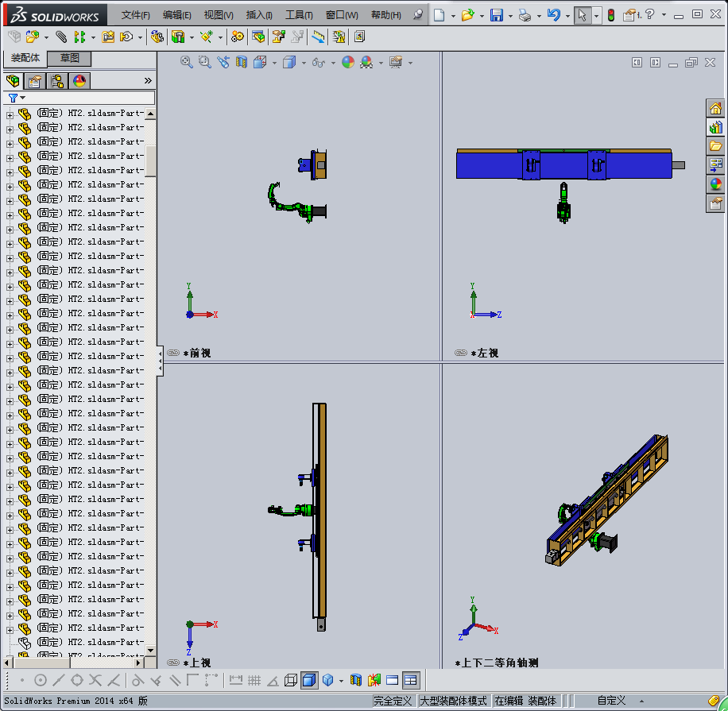Click the Print icon in the toolbar
728x711 pixels.
pyautogui.click(x=525, y=15)
